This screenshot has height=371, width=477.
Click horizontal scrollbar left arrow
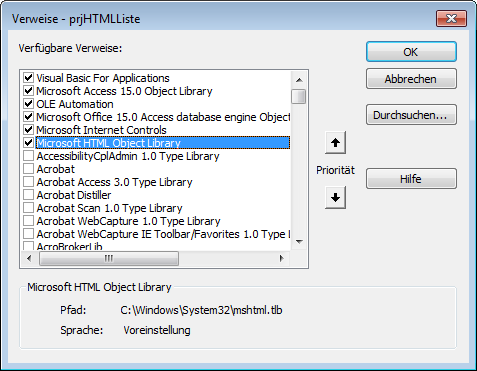click(x=29, y=258)
